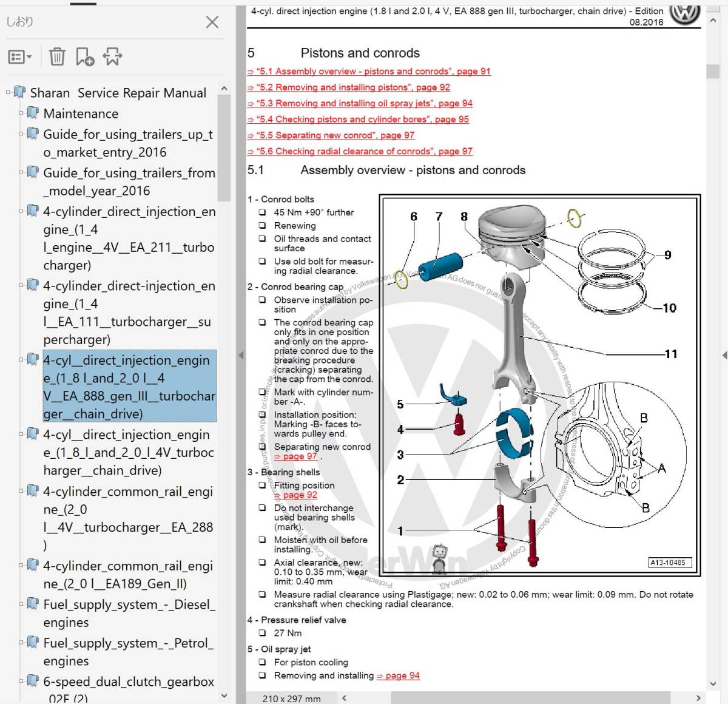Viewport: 728px width, 704px height.
Task: Collapse Sharan Service Repair Manual root
Action: 8,92
